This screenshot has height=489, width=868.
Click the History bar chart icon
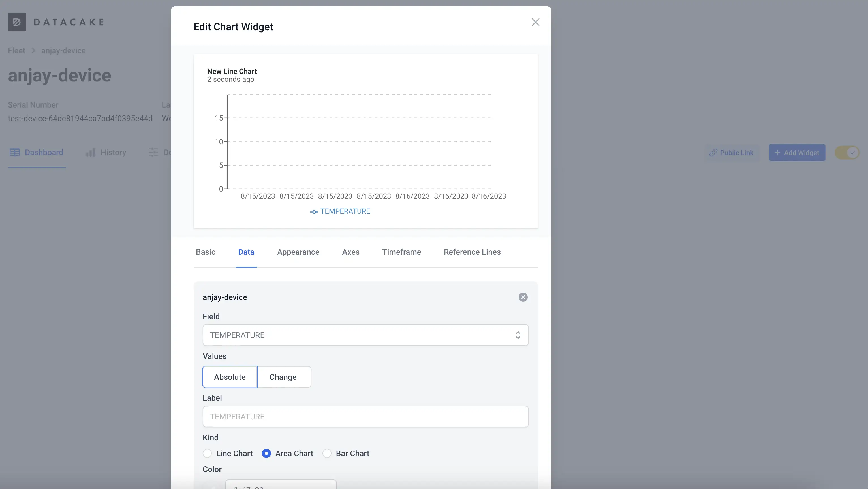click(x=90, y=153)
